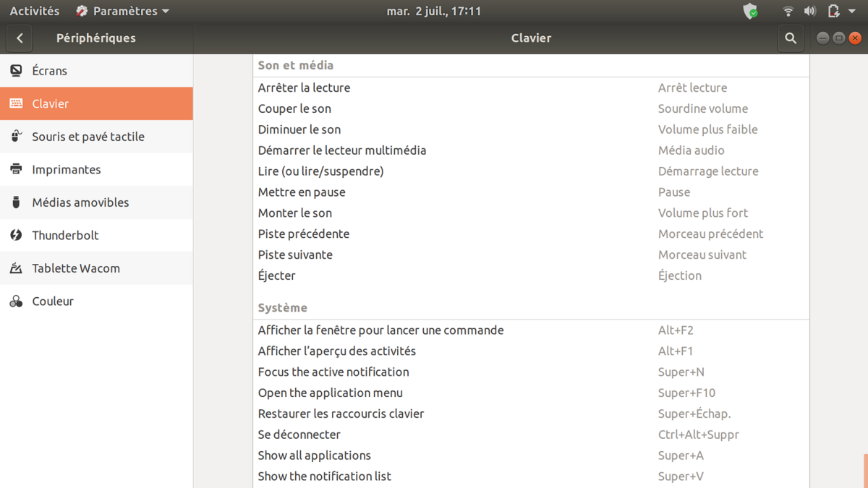Click the printer icon beside Imprimantes
868x488 pixels.
16,169
